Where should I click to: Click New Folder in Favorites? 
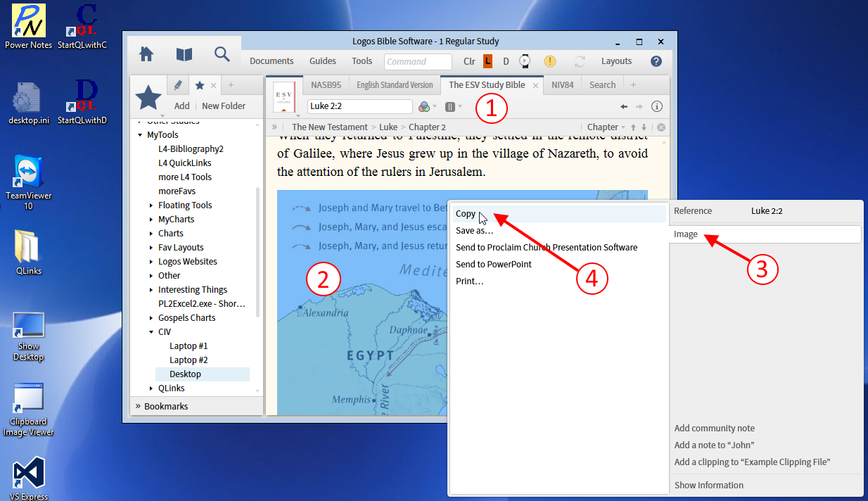click(224, 106)
